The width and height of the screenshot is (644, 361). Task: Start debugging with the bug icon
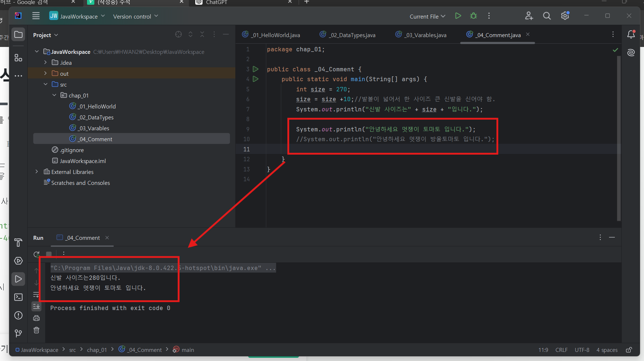click(x=473, y=16)
